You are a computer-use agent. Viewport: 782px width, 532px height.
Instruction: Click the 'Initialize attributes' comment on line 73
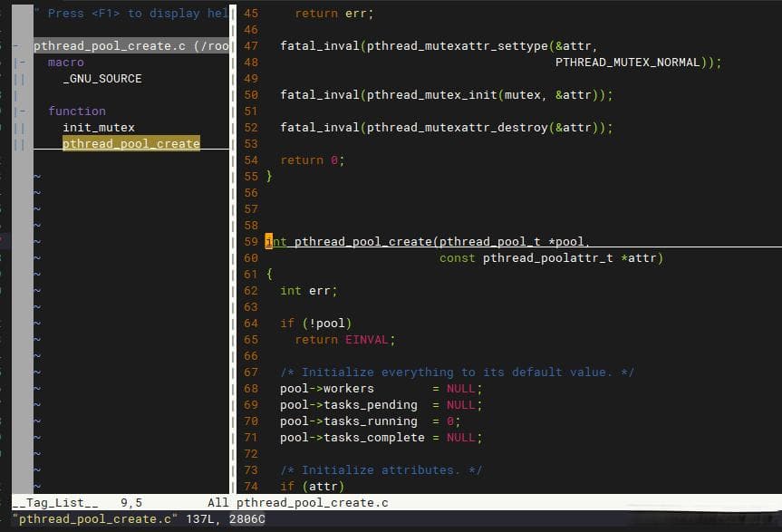[x=381, y=470]
